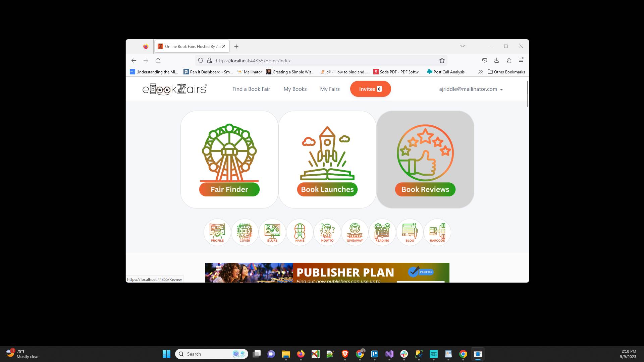Click the How To icon
Viewport: 644px width, 362px height.
coord(327,232)
